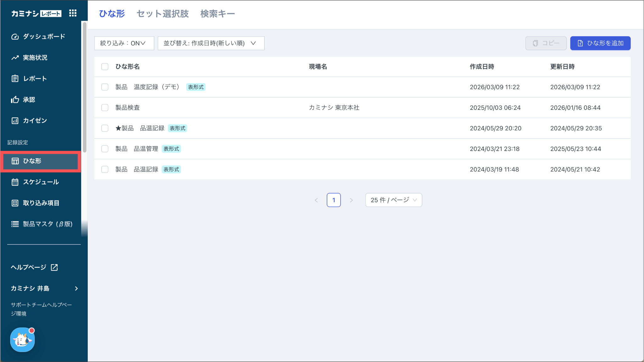The height and width of the screenshot is (362, 644).
Task: Open the mascot chat support icon
Action: [22, 340]
